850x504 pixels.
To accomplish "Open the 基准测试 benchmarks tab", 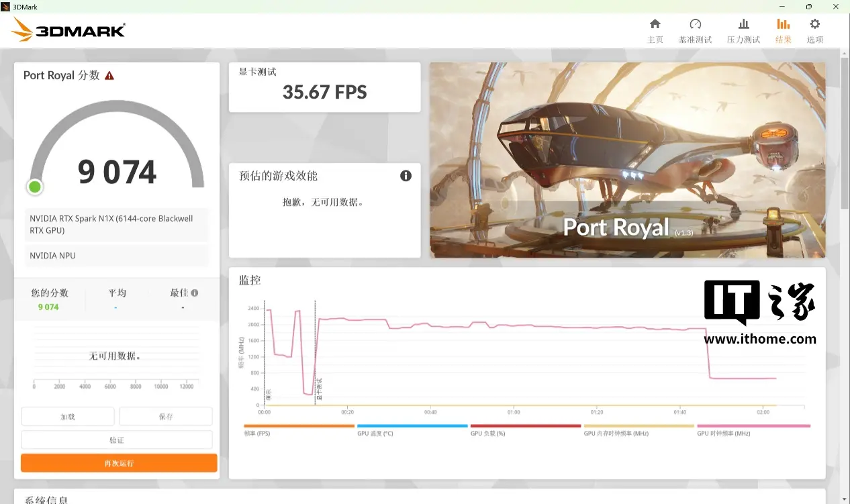I will (x=695, y=31).
